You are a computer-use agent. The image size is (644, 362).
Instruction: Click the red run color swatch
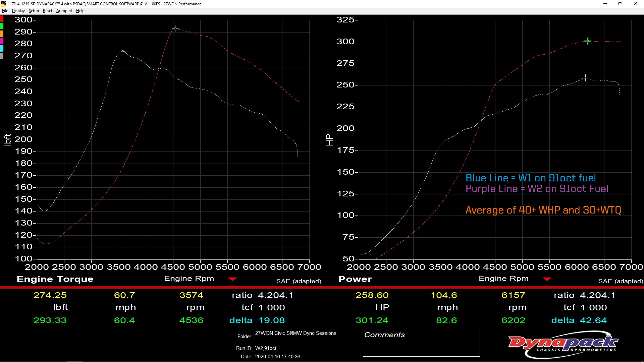2,19
